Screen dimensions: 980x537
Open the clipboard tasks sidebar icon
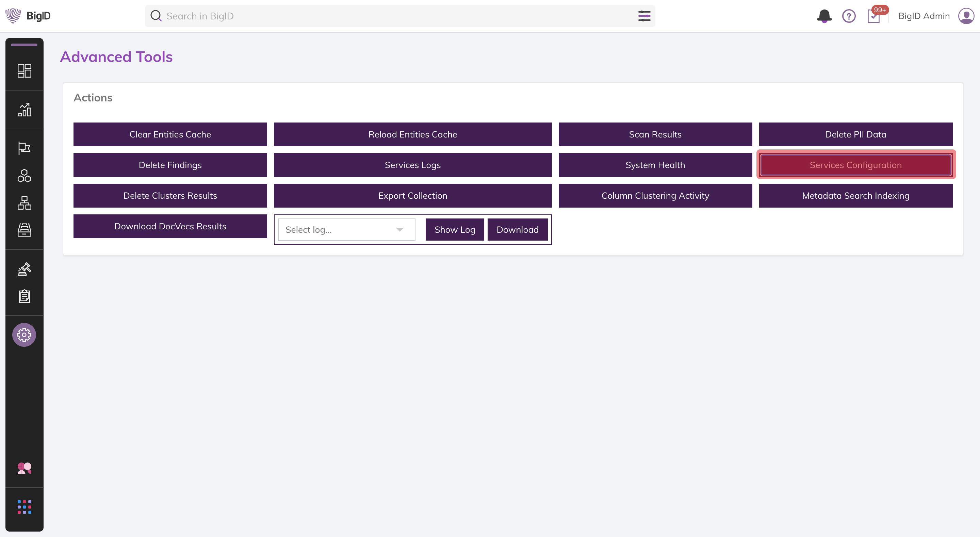[24, 296]
